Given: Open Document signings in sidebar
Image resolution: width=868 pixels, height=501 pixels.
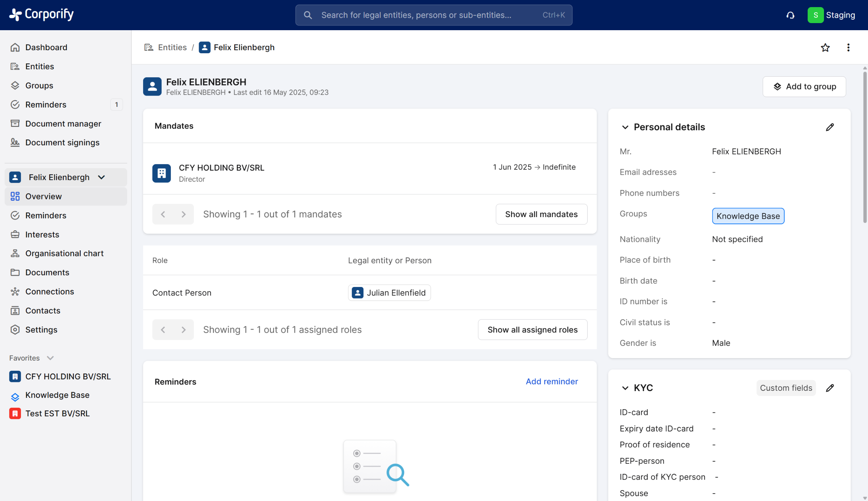Looking at the screenshot, I should [x=62, y=142].
